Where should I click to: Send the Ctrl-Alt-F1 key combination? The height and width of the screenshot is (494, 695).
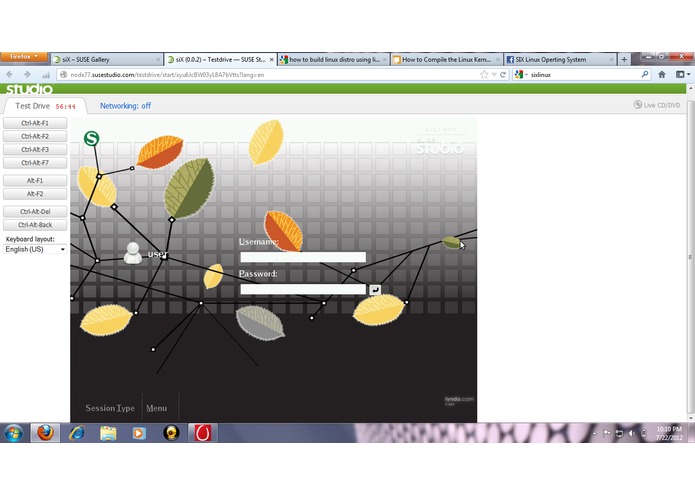coord(35,123)
